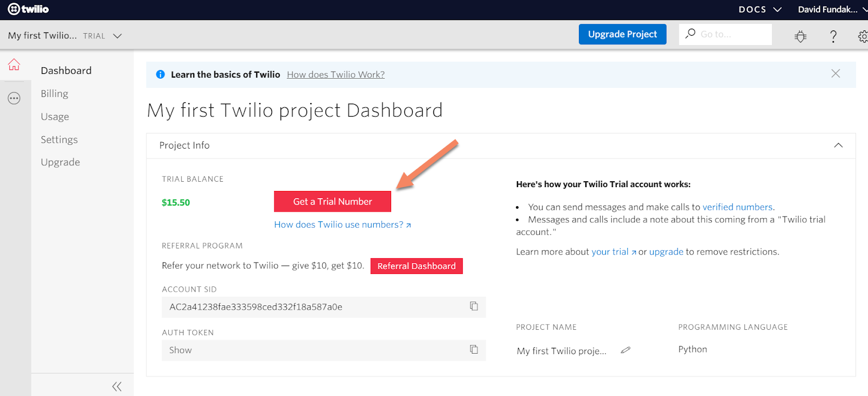The height and width of the screenshot is (396, 868).
Task: Click the Python programming language value
Action: pos(693,349)
